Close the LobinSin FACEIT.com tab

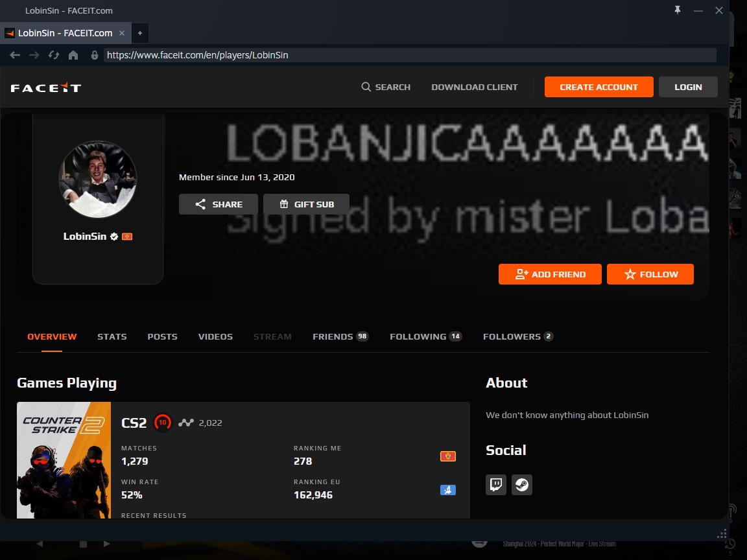pyautogui.click(x=122, y=33)
